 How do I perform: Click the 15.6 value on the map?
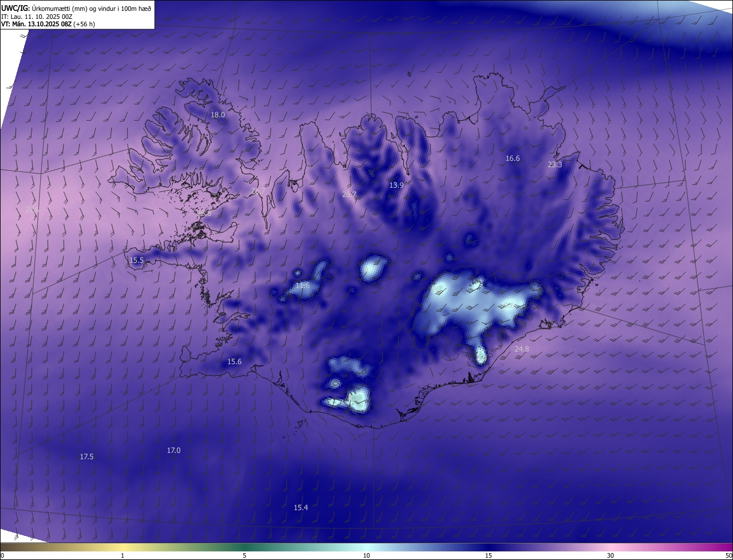[234, 362]
